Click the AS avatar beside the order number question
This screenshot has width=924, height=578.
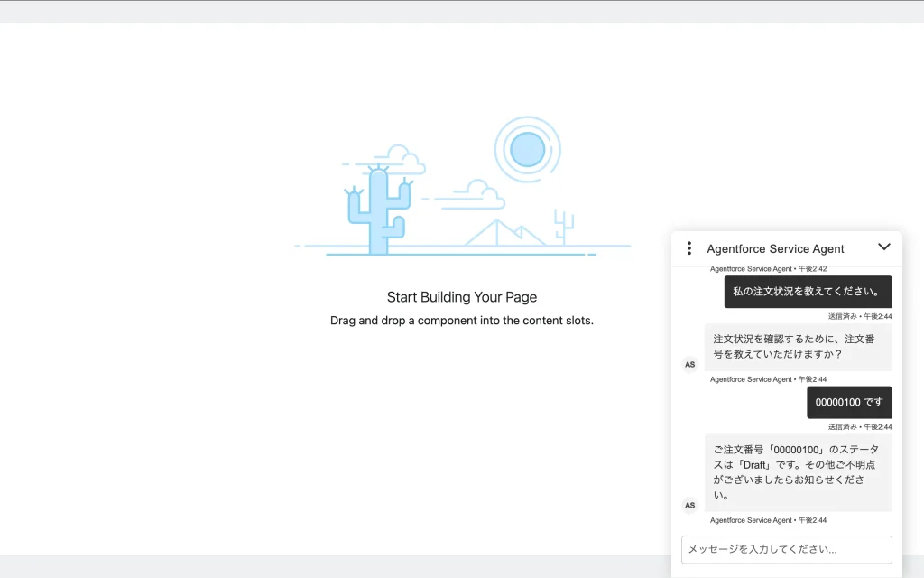point(690,365)
